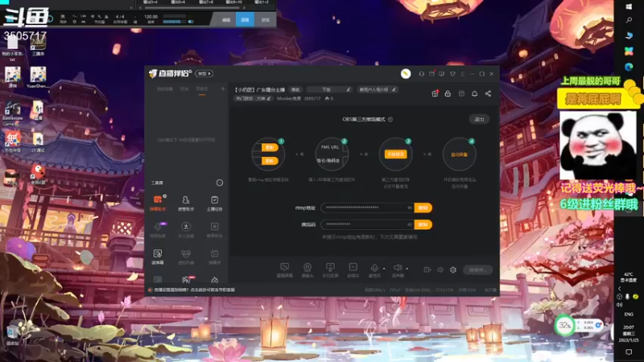Screen dimensions: 644x362
Task: Click the padlock room lock icon
Action: click(448, 93)
